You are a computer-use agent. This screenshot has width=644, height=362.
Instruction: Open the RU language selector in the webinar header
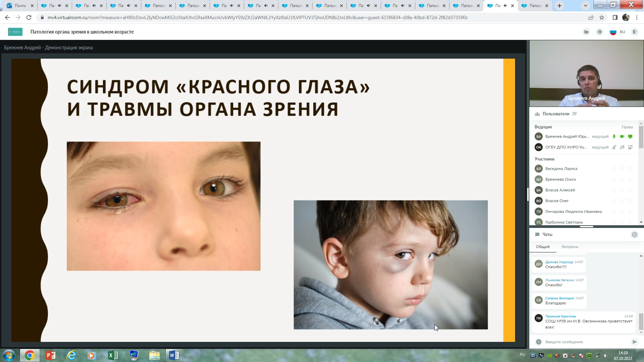(618, 32)
